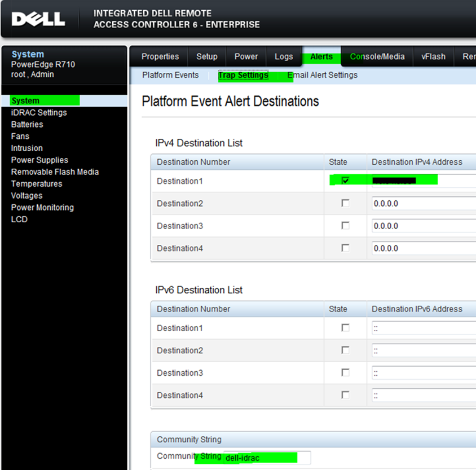Select Fans in the sidebar
This screenshot has width=476, height=470.
point(20,136)
